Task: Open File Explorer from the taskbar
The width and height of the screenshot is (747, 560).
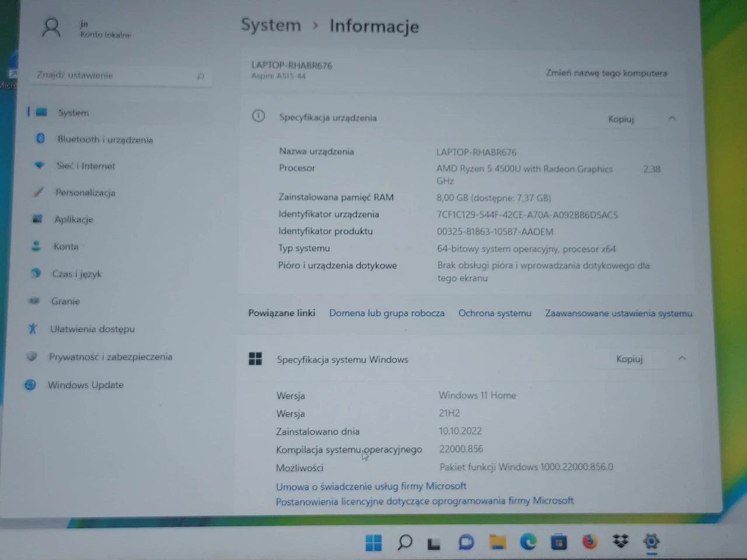Action: [x=497, y=542]
